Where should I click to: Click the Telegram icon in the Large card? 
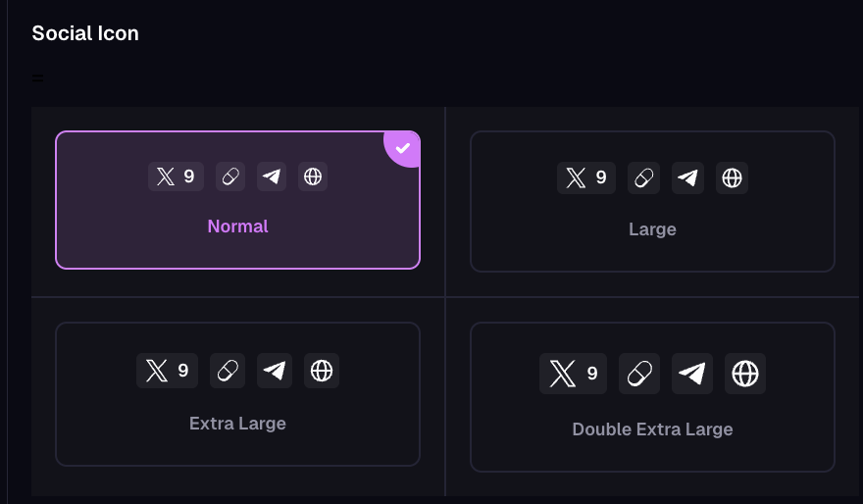pyautogui.click(x=688, y=178)
